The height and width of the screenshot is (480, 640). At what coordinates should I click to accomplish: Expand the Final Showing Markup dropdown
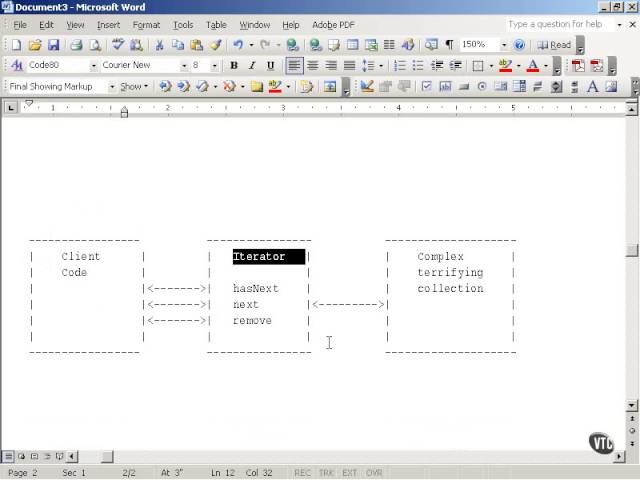[x=111, y=87]
